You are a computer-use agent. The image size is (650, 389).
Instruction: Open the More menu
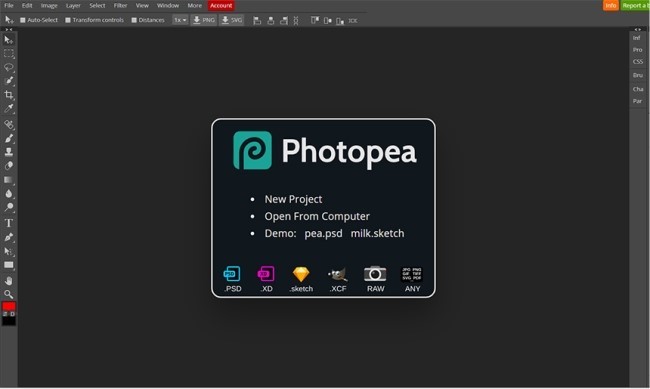tap(194, 5)
